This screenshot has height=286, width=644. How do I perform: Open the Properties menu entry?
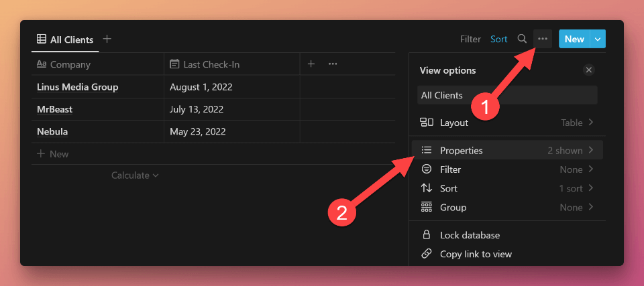(x=507, y=150)
